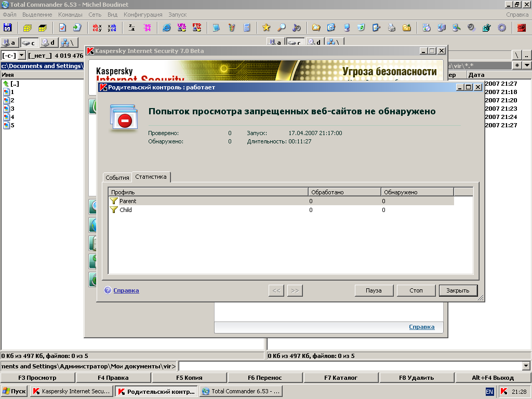Select file 3 in left panel
The width and height of the screenshot is (532, 399).
pyautogui.click(x=9, y=109)
